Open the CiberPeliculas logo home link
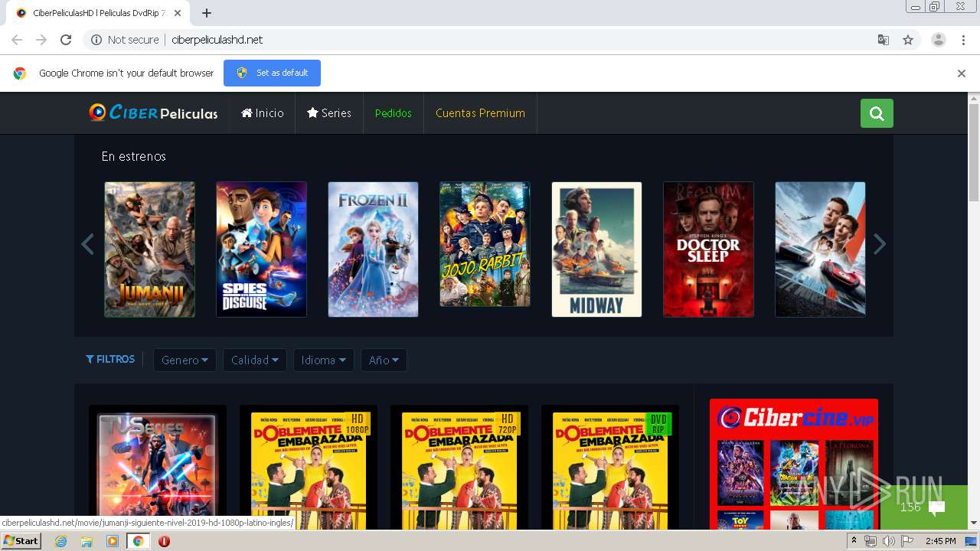980x551 pixels. pyautogui.click(x=153, y=112)
